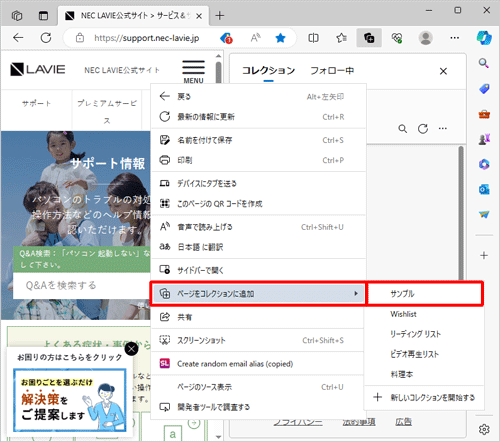
Task: Expand ページをコレクションに追加 submenu
Action: [x=258, y=294]
